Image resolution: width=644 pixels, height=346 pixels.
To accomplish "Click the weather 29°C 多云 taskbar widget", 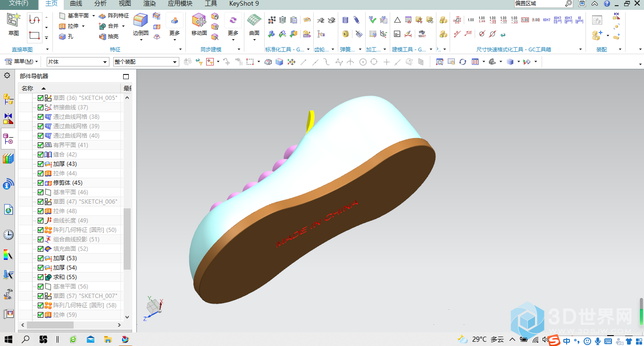I will tap(481, 339).
